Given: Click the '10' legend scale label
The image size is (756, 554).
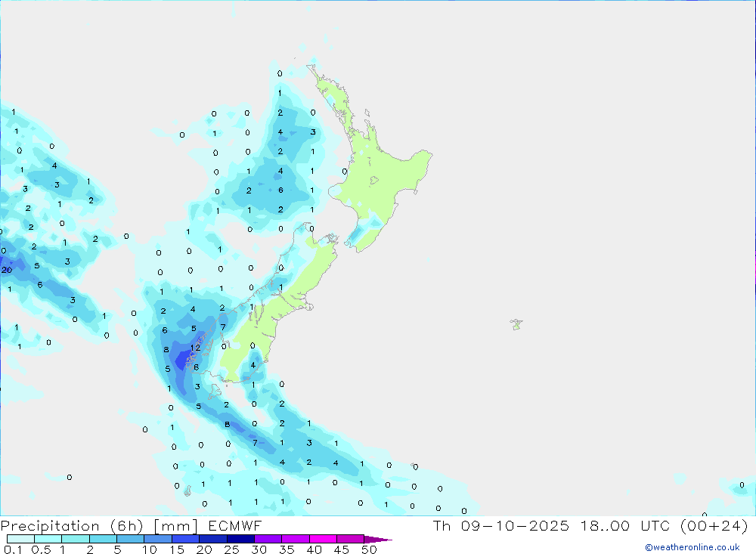Looking at the screenshot, I should 150,549.
